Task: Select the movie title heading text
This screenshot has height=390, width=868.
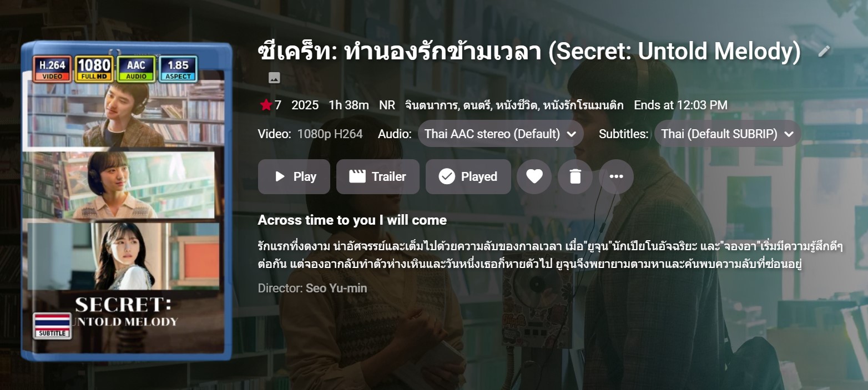Action: pos(529,52)
